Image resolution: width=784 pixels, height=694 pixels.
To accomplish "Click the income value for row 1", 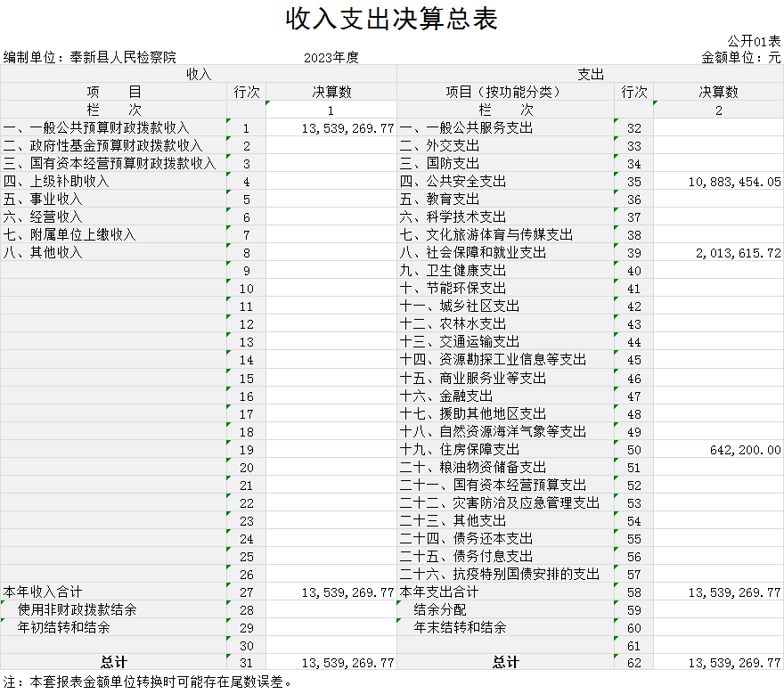I will (331, 128).
